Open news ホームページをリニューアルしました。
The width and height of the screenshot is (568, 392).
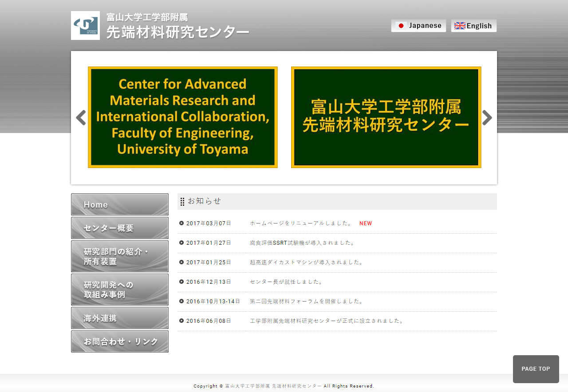(301, 223)
